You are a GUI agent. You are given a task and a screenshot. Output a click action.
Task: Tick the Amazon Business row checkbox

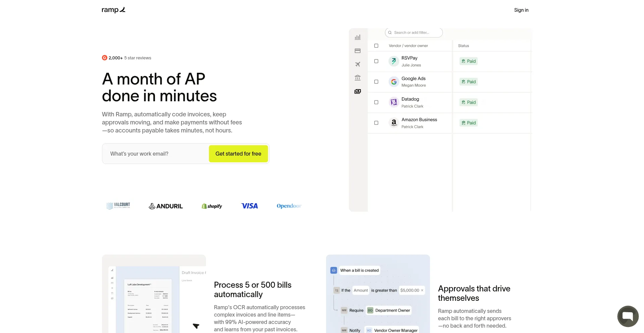376,123
